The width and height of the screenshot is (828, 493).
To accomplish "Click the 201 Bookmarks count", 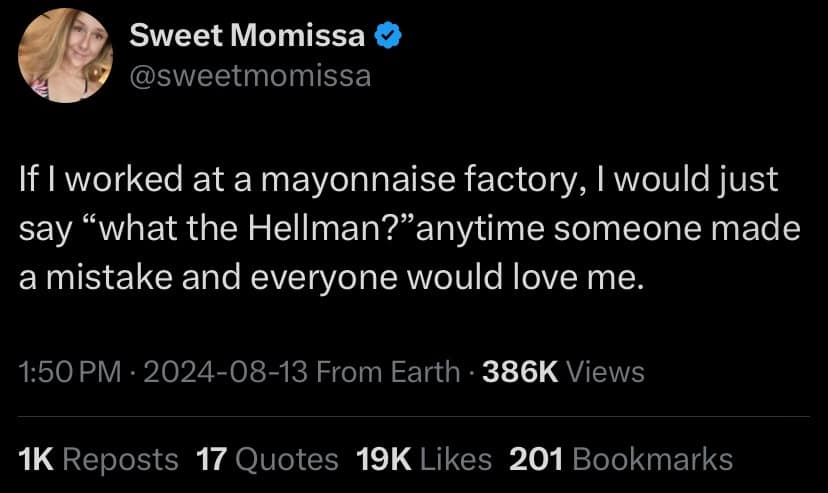I will coord(621,459).
